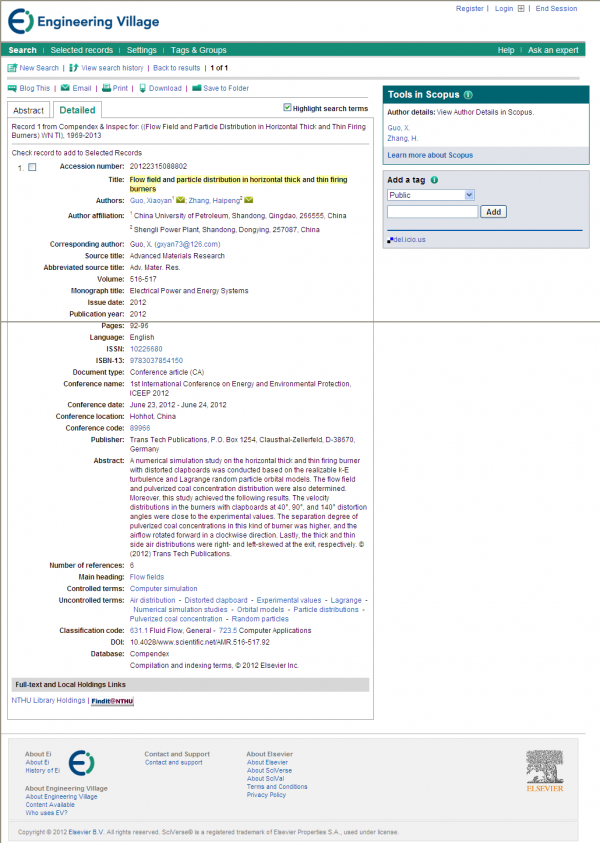Open the Search menu
Viewport: 600px width, 843px height.
click(x=23, y=50)
